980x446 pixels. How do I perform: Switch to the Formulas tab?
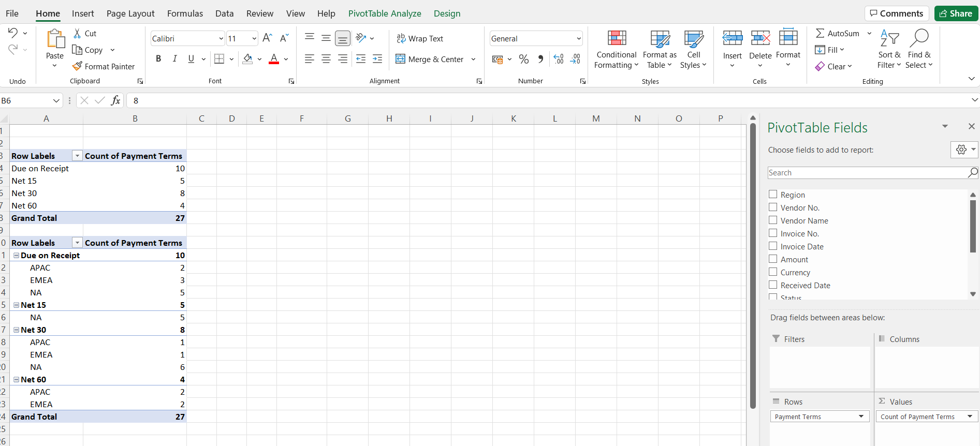tap(185, 13)
